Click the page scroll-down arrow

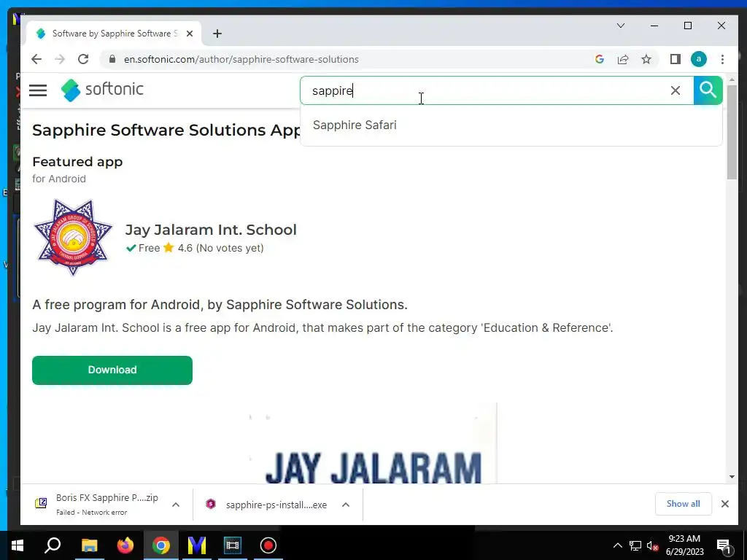(x=732, y=477)
